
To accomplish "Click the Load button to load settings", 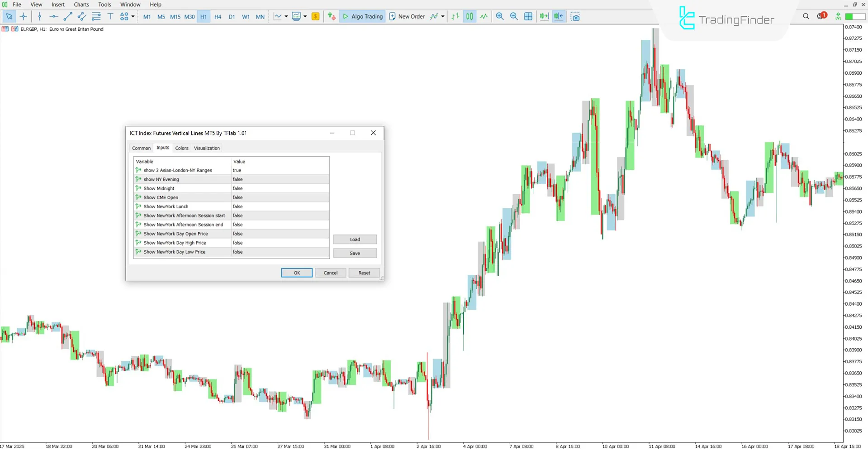I will coord(355,239).
